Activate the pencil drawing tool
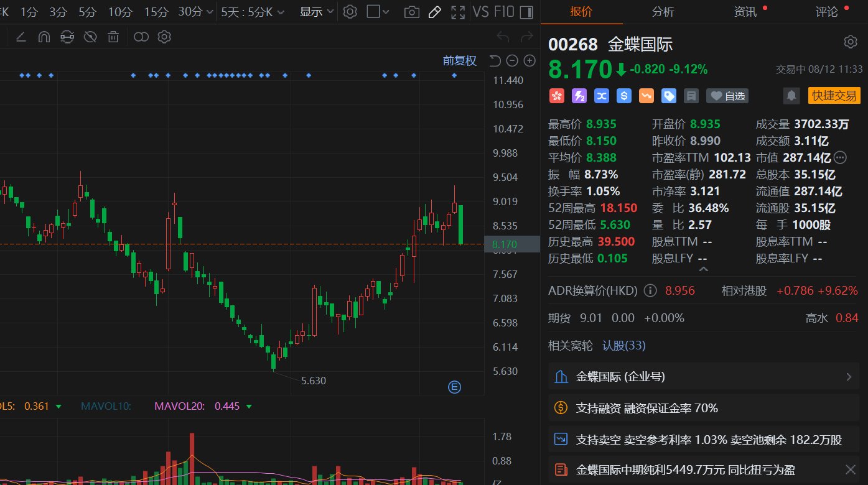The image size is (868, 485). [x=435, y=12]
